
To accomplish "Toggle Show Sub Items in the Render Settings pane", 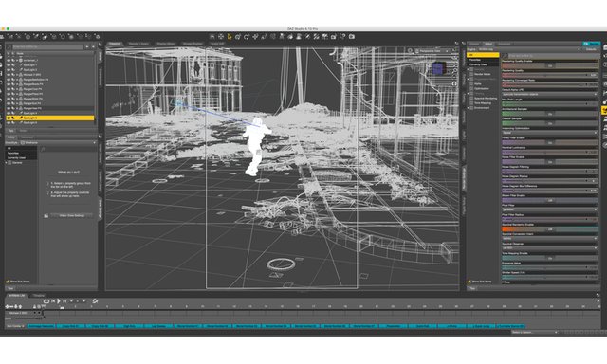I will 469,282.
